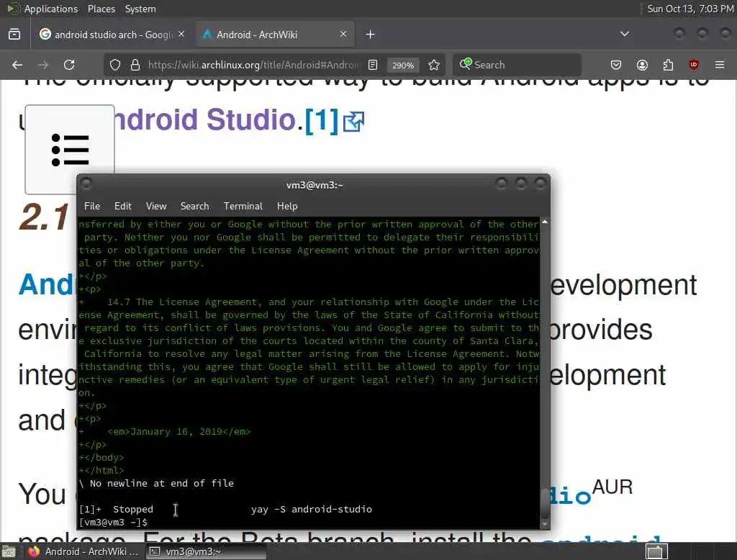Follow the Android Studio wiki link
The height and width of the screenshot is (560, 737).
tap(204, 119)
